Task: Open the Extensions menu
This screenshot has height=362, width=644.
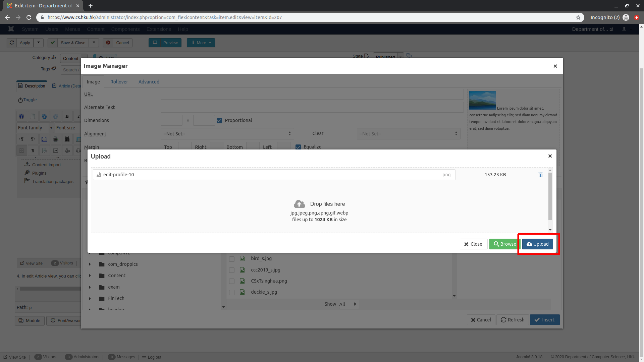Action: coord(159,29)
